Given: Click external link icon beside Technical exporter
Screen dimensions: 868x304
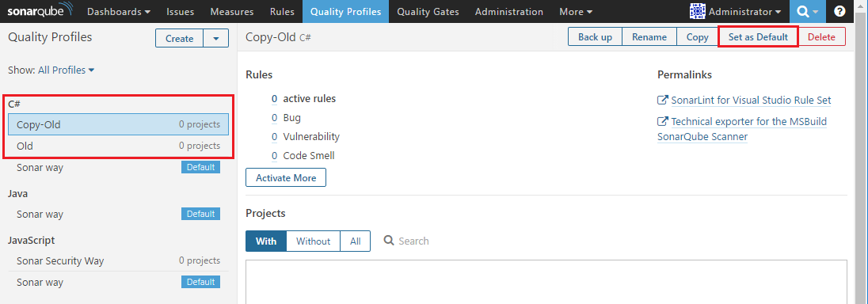Looking at the screenshot, I should [662, 121].
